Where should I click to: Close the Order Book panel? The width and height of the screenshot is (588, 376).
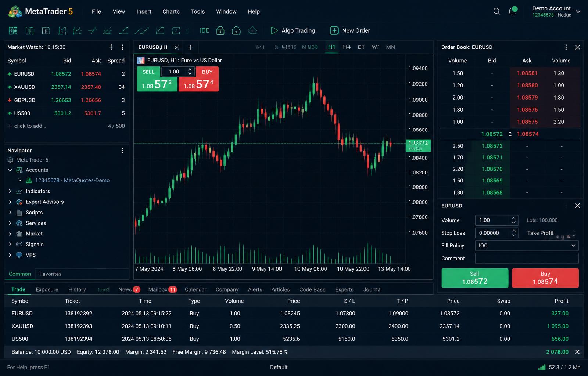point(577,47)
